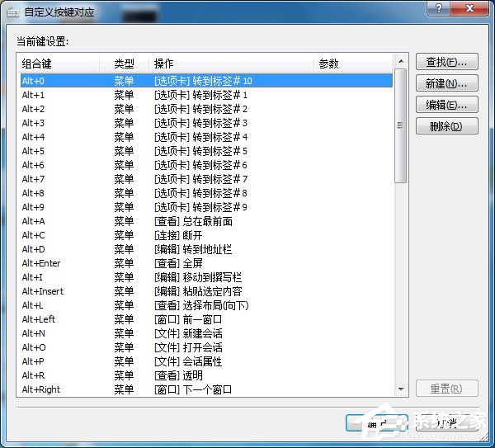Viewport: 495px width, 448px height.
Task: Select the Alt+O row
Action: (x=206, y=347)
